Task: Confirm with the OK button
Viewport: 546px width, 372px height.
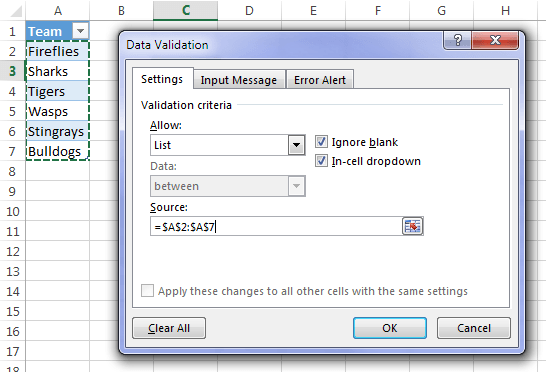Action: coord(390,328)
